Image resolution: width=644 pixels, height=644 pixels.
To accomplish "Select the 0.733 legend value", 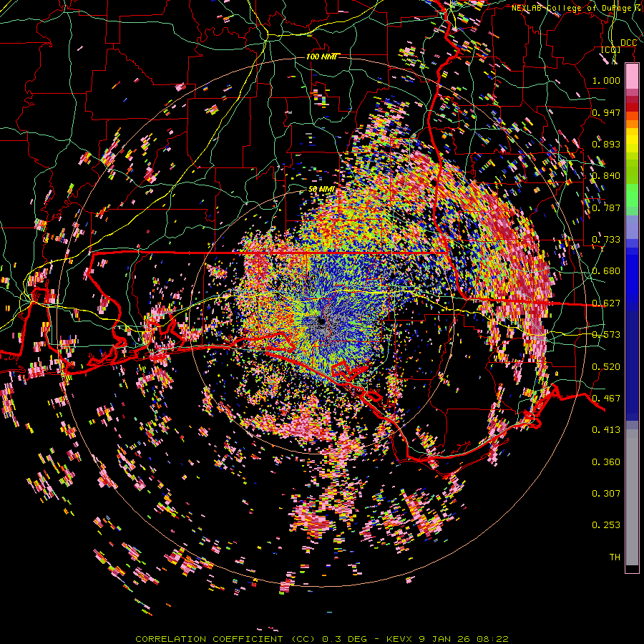I will 606,239.
